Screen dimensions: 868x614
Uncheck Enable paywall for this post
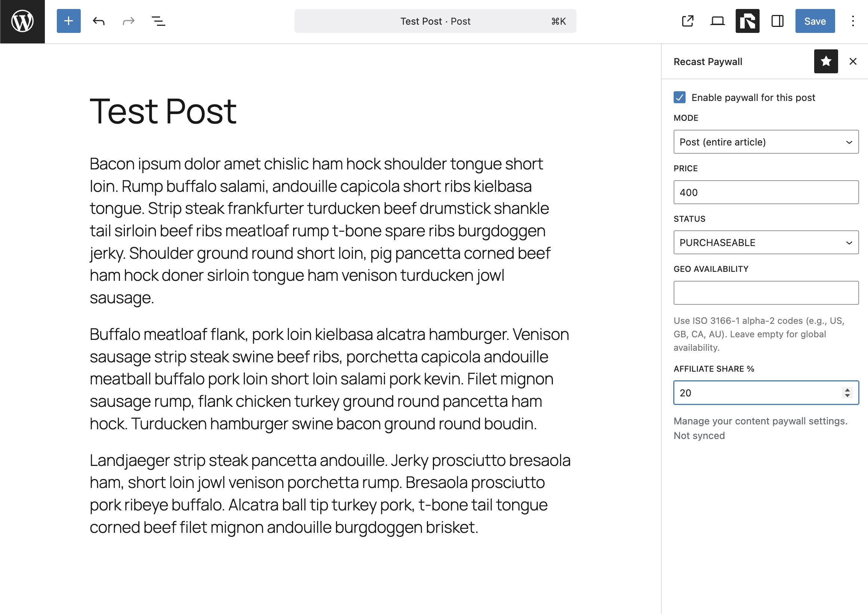[x=679, y=98]
